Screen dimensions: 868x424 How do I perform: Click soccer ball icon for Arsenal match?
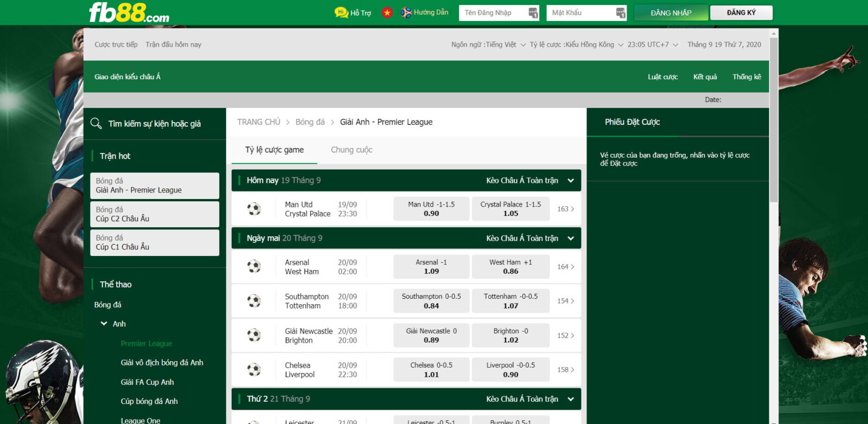pyautogui.click(x=254, y=267)
